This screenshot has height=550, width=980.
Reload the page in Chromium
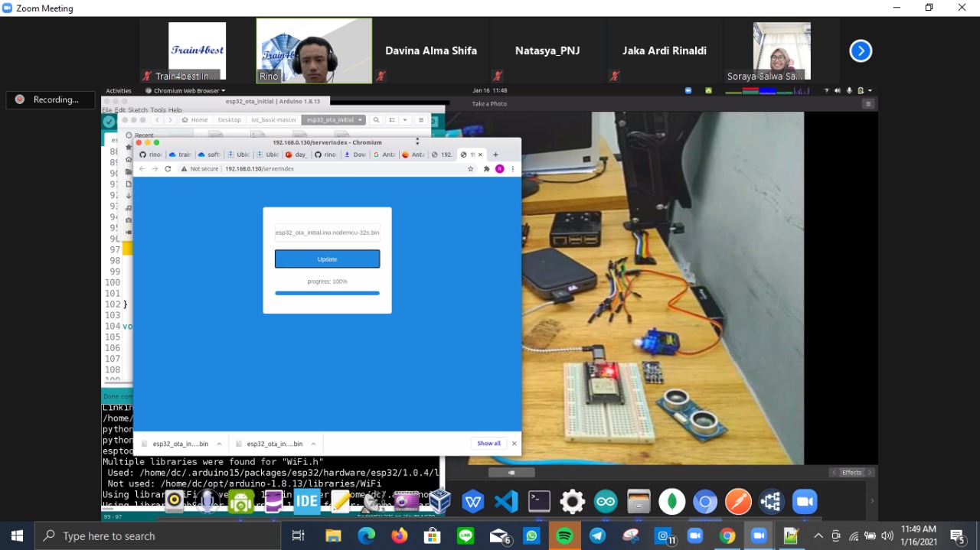[x=168, y=169]
